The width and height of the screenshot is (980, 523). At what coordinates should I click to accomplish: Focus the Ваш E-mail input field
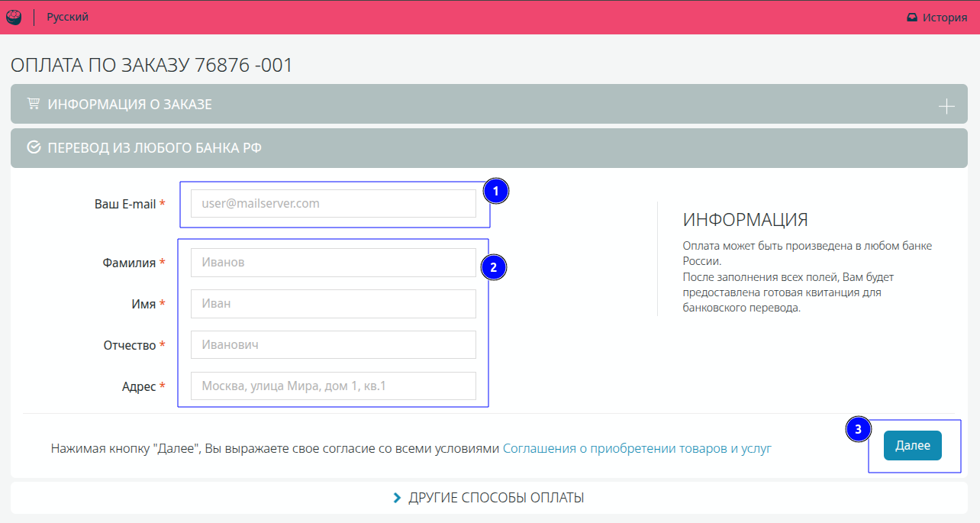333,204
